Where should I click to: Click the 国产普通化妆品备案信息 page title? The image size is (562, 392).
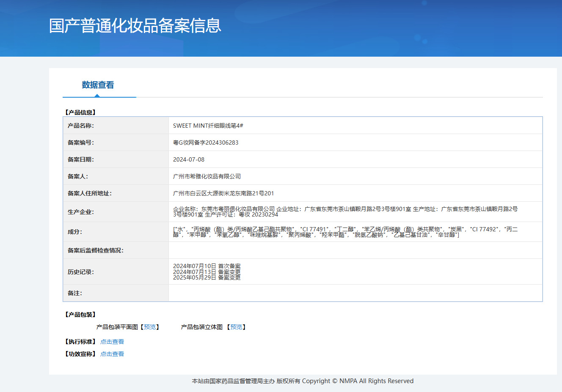tap(135, 26)
